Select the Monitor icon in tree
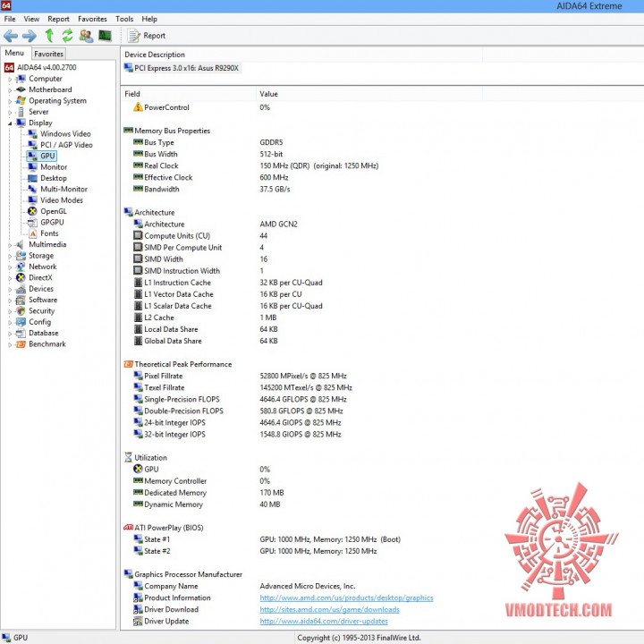644x644 pixels. pos(32,167)
